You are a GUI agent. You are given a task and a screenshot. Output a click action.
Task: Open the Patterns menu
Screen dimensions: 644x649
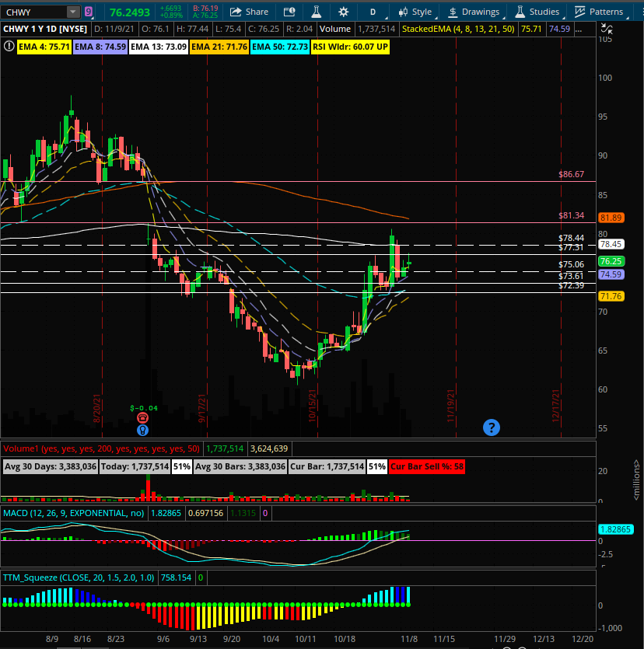tap(600, 12)
